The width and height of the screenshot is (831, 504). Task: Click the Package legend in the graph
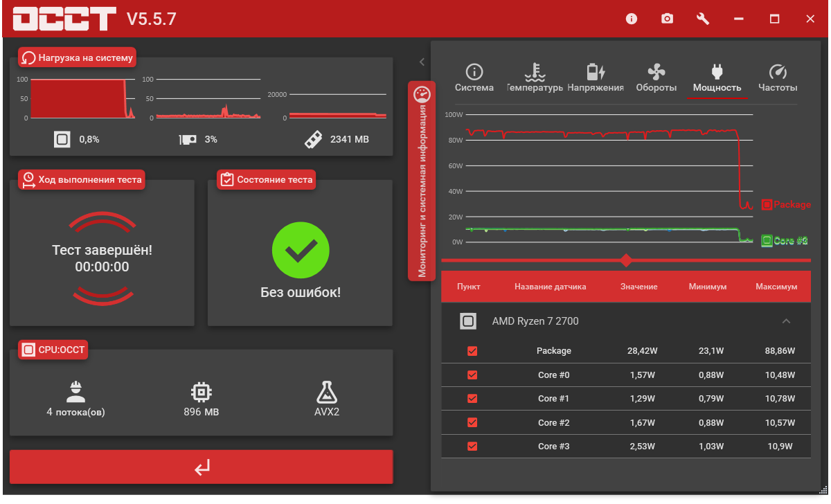tap(786, 204)
